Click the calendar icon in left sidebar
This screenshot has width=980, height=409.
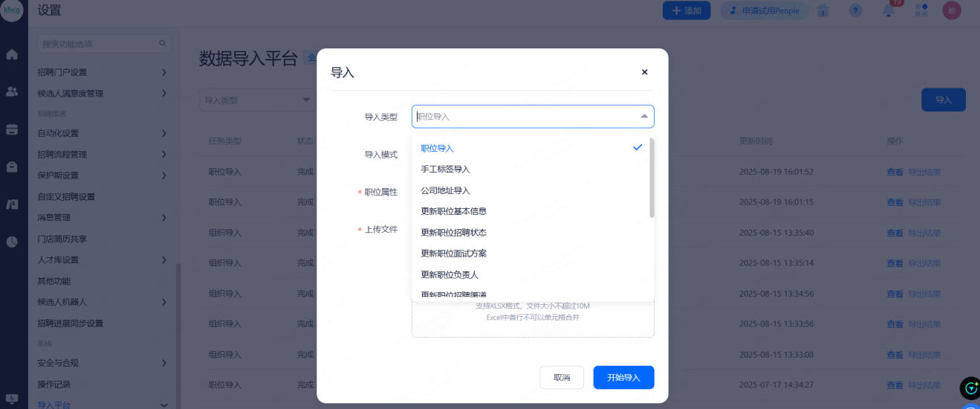[12, 129]
